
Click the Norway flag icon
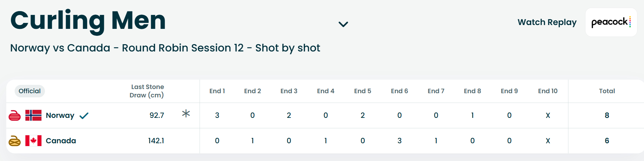[x=33, y=115]
